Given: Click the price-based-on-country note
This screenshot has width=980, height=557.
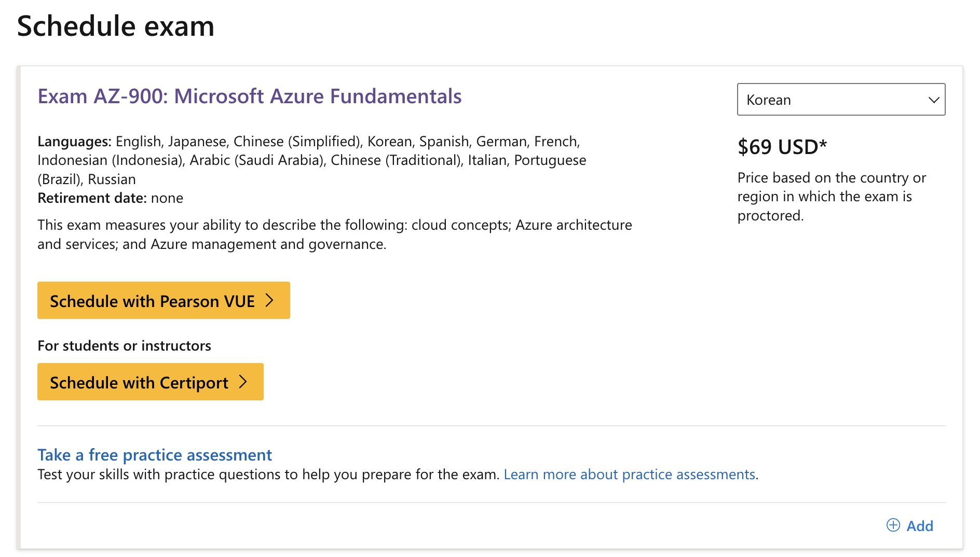Looking at the screenshot, I should click(832, 197).
